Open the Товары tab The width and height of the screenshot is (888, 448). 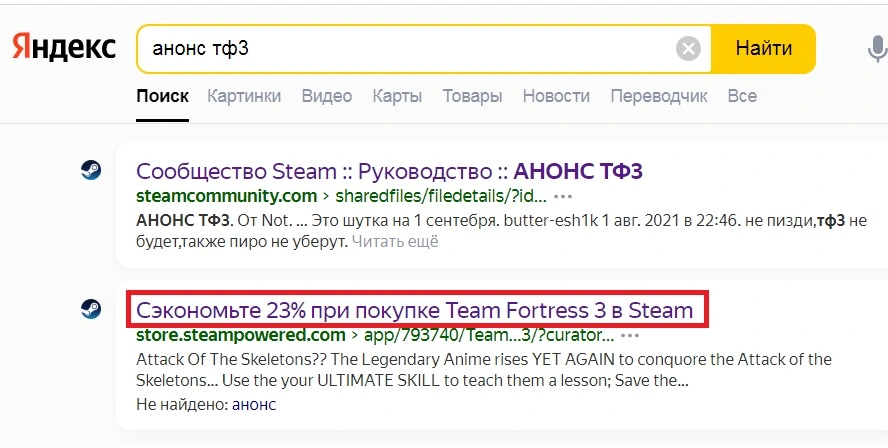(472, 96)
